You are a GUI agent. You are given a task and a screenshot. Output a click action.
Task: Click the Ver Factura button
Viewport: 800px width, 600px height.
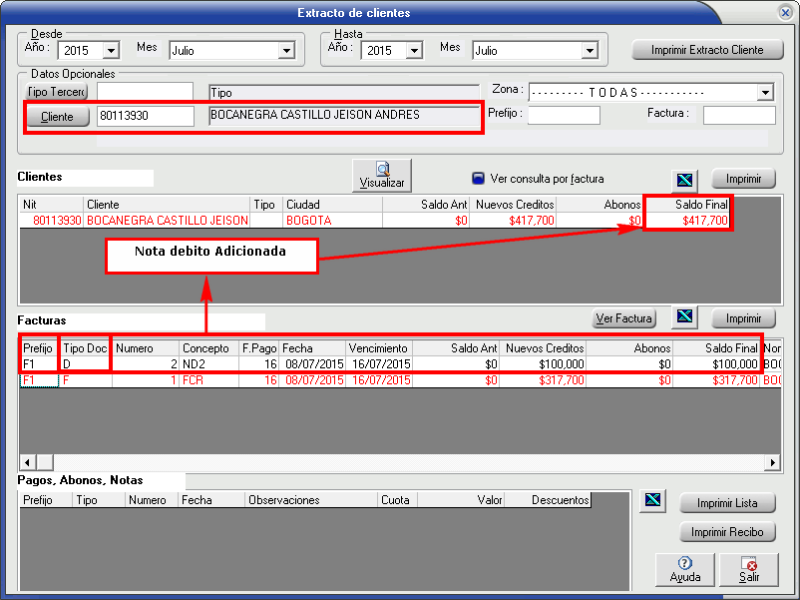pos(624,319)
